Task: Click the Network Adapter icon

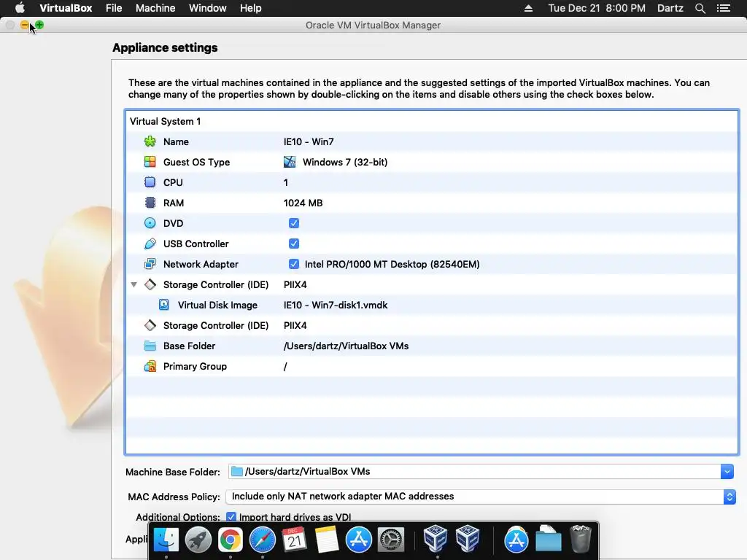Action: [150, 264]
